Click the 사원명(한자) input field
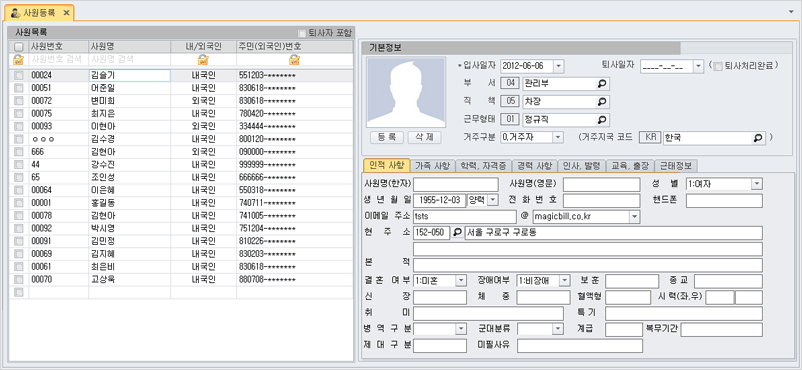 click(x=456, y=184)
